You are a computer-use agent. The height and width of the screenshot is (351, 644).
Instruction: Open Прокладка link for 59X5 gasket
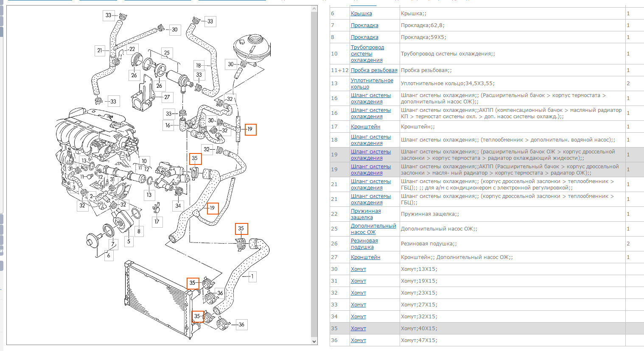click(x=364, y=37)
